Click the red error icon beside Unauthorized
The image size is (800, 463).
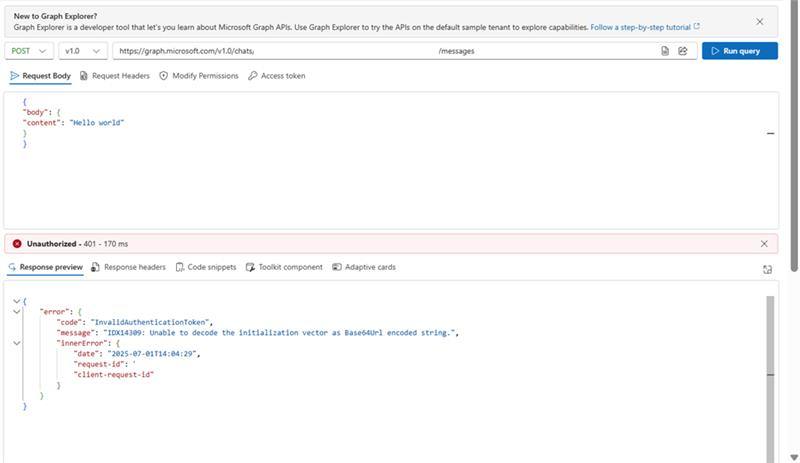[17, 244]
